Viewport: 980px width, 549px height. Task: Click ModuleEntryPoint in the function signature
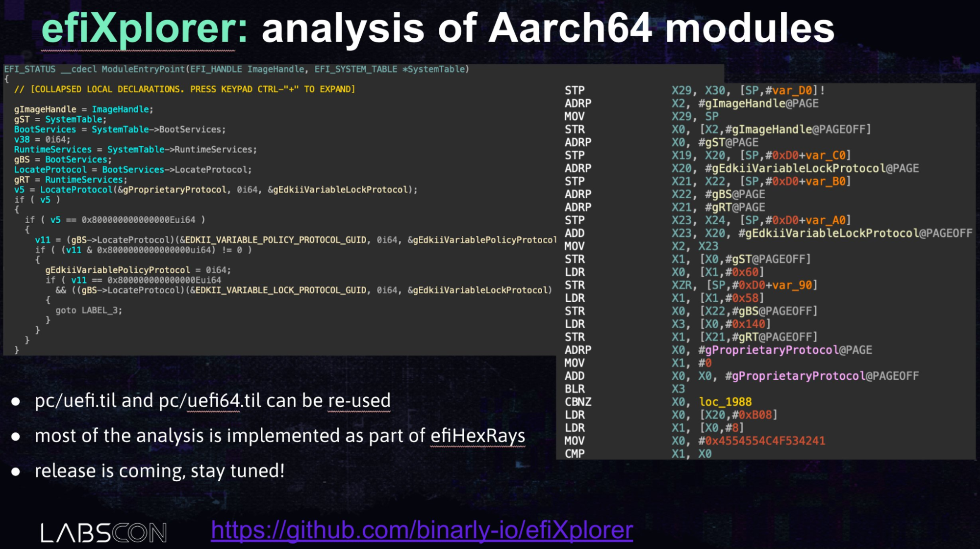point(143,69)
